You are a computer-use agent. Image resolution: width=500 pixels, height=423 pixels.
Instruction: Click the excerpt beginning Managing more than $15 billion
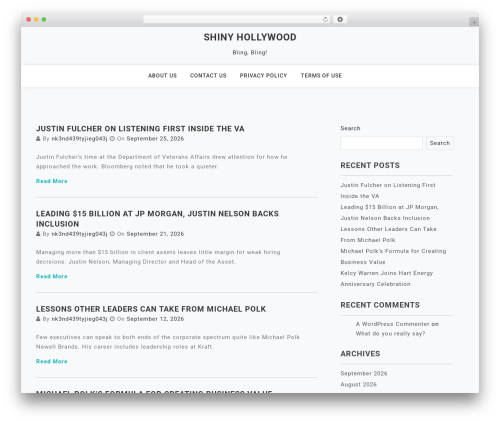coord(158,257)
